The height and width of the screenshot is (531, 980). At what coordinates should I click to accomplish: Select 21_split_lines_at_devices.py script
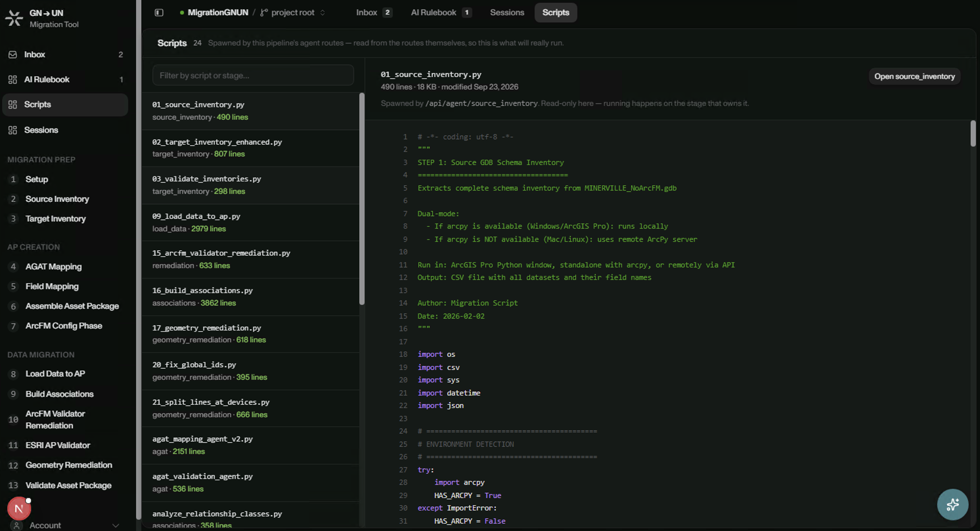coord(250,408)
